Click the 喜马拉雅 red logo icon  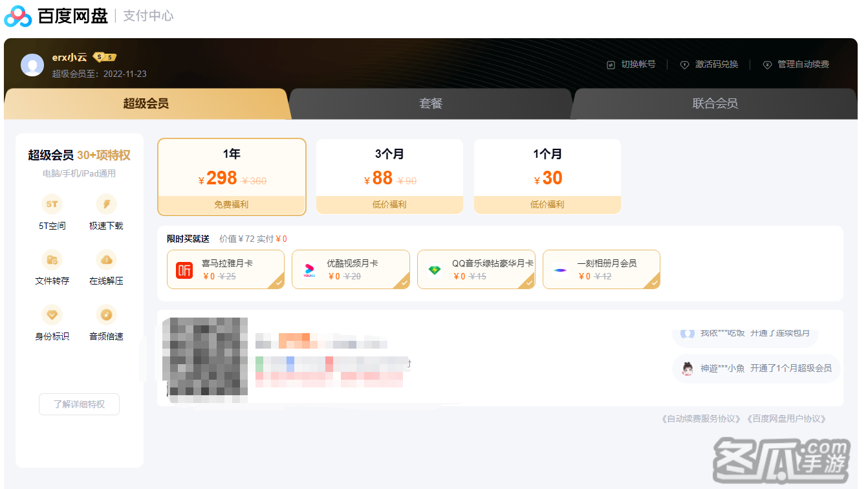(185, 270)
